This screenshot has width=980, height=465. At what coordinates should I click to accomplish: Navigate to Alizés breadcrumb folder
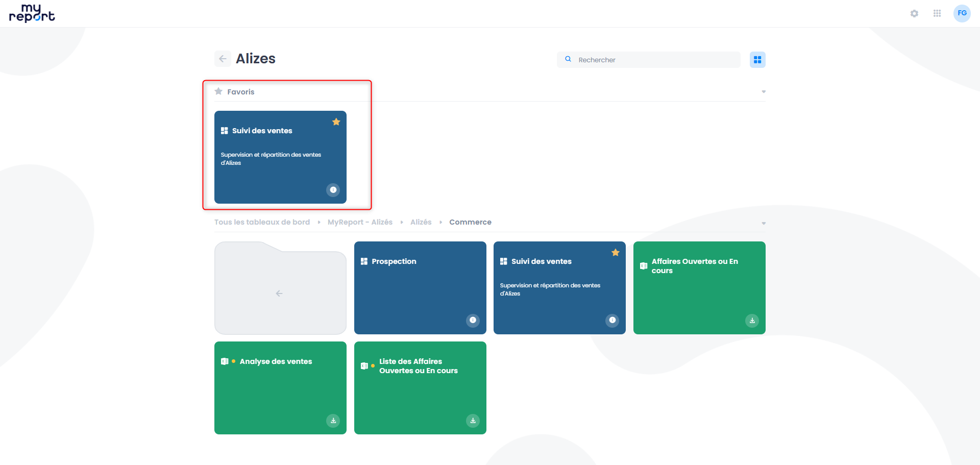click(421, 222)
